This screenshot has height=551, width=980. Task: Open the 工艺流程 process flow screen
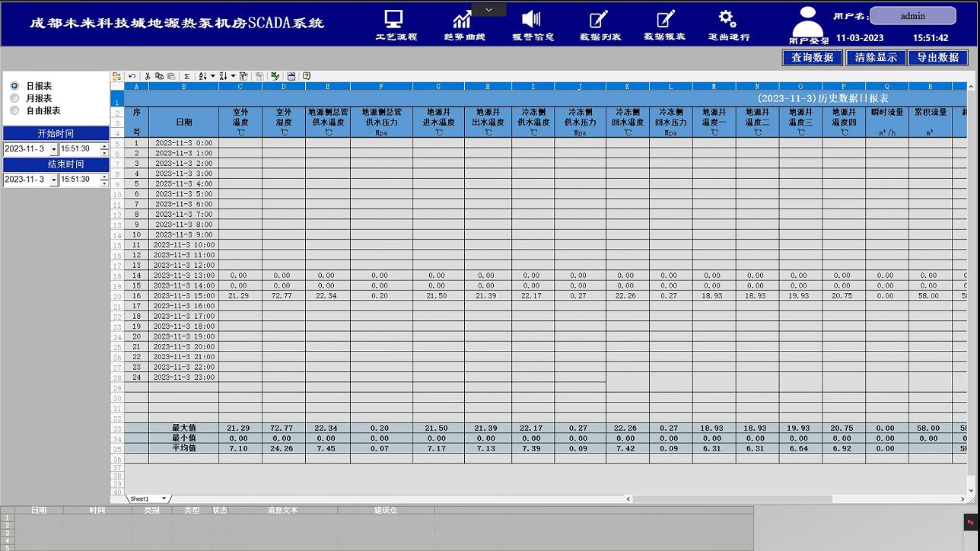[x=396, y=26]
